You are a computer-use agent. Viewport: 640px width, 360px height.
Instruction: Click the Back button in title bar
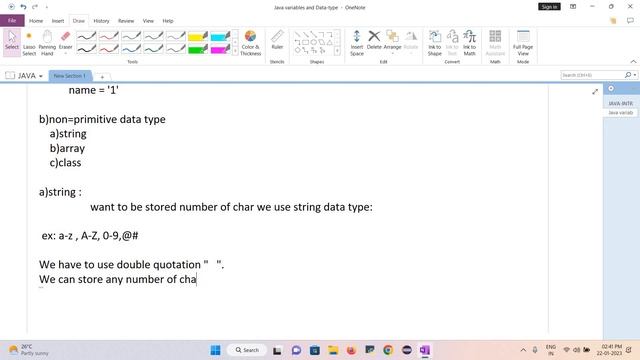click(11, 7)
